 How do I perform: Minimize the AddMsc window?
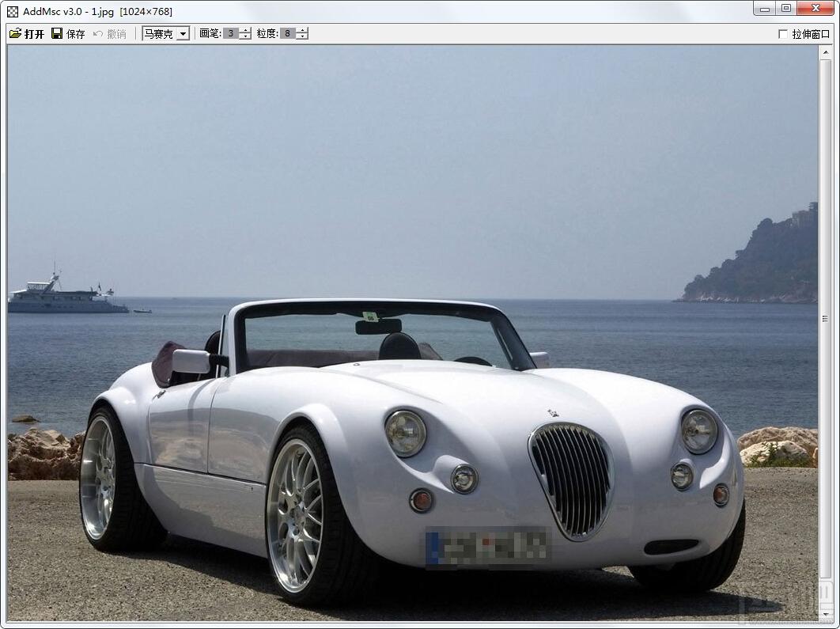(765, 9)
